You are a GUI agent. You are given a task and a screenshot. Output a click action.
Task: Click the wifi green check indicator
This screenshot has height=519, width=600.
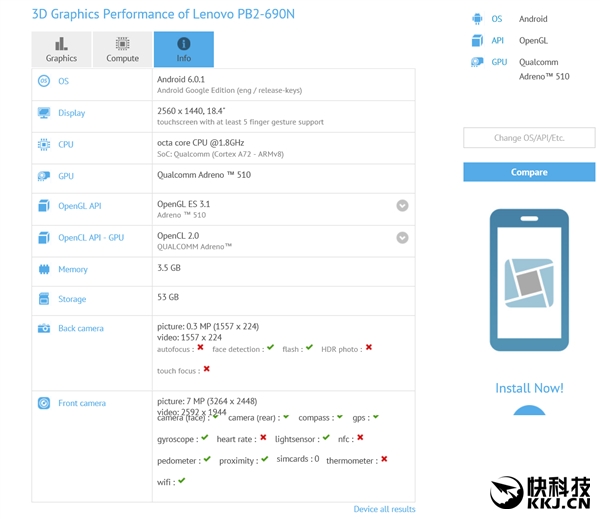[182, 481]
